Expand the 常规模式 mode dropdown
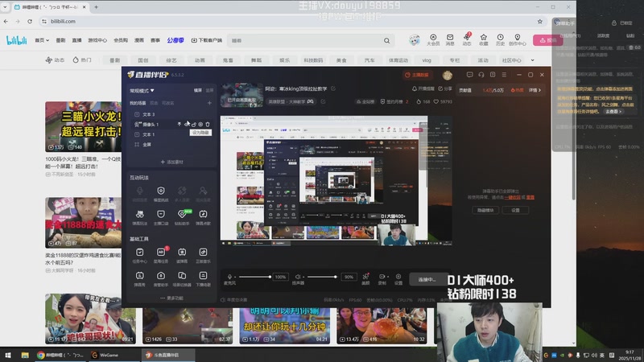Image resolution: width=644 pixels, height=362 pixels. [x=142, y=90]
